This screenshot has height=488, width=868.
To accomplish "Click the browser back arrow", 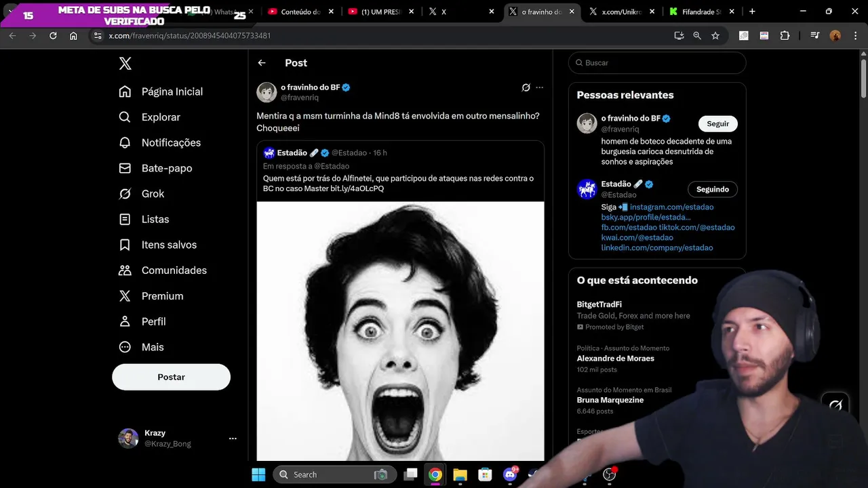I will coord(12,36).
